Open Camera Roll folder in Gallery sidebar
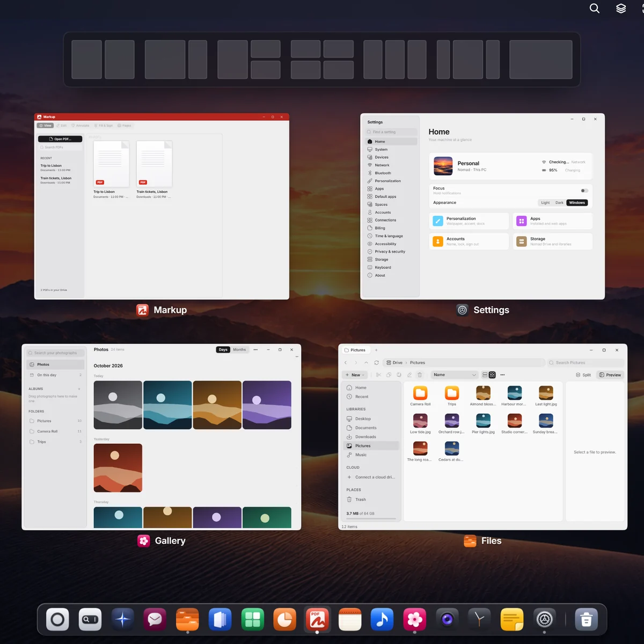The width and height of the screenshot is (644, 644). [55, 431]
